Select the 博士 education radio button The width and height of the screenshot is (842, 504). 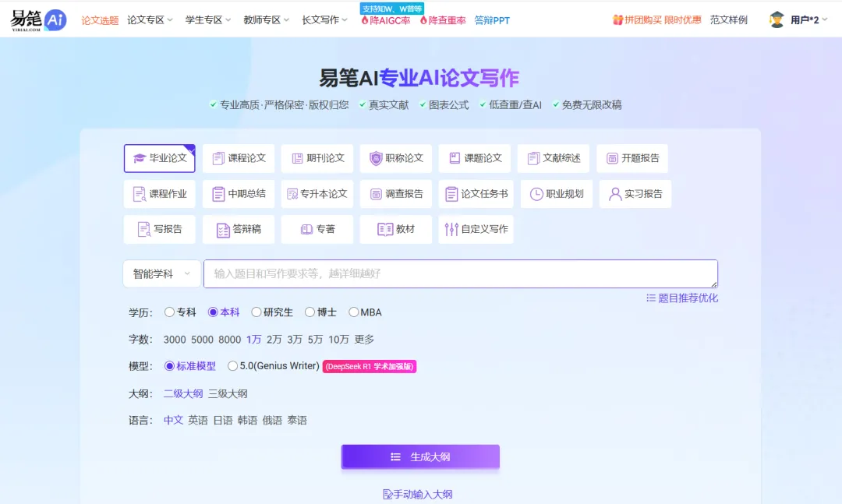click(310, 312)
